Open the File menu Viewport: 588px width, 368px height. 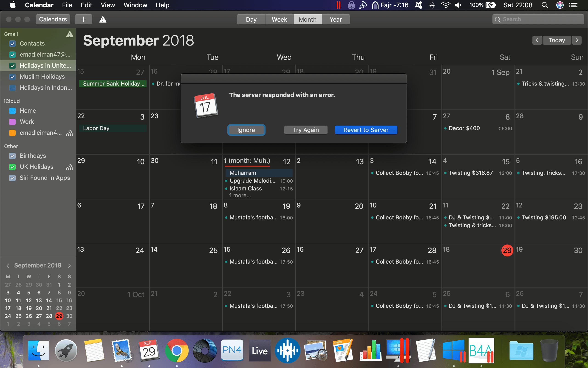[x=67, y=5]
